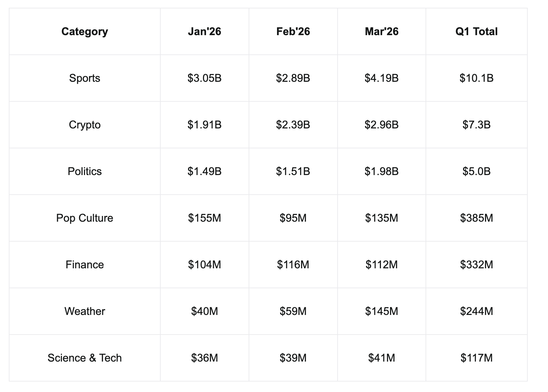Select Crypto March value $2.96B

[x=382, y=125]
